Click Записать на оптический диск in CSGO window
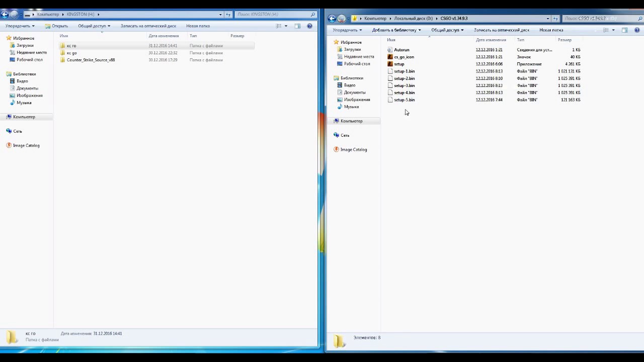 pyautogui.click(x=502, y=30)
